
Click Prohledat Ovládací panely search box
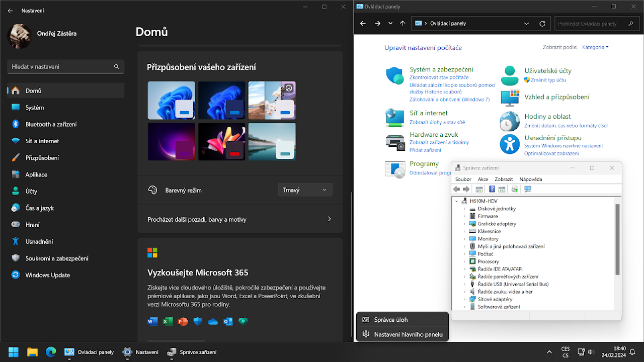coord(596,24)
